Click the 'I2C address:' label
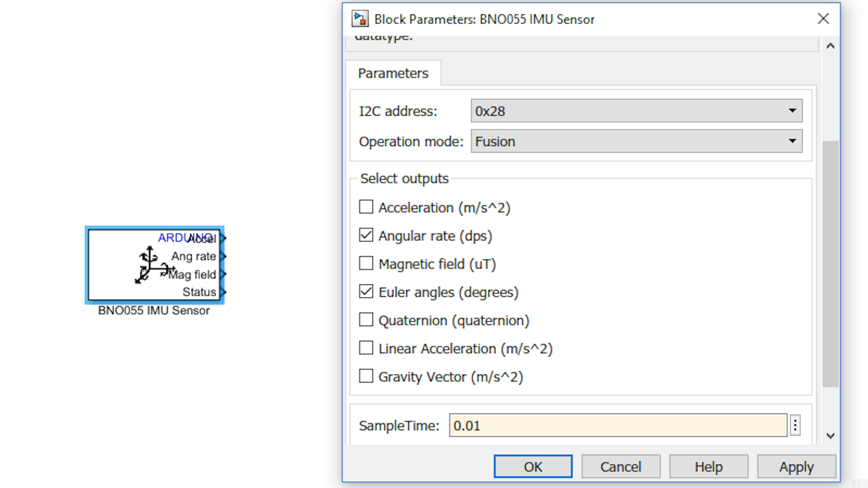Viewport: 868px width, 488px height. point(398,111)
